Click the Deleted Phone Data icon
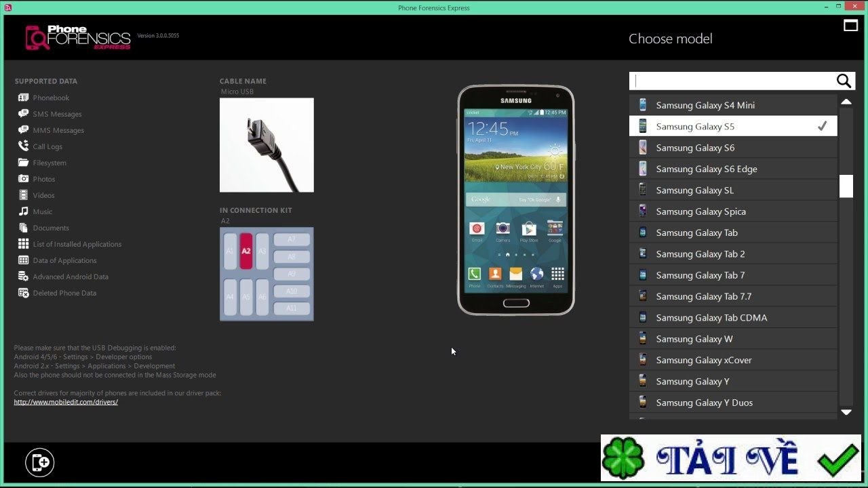 [23, 293]
